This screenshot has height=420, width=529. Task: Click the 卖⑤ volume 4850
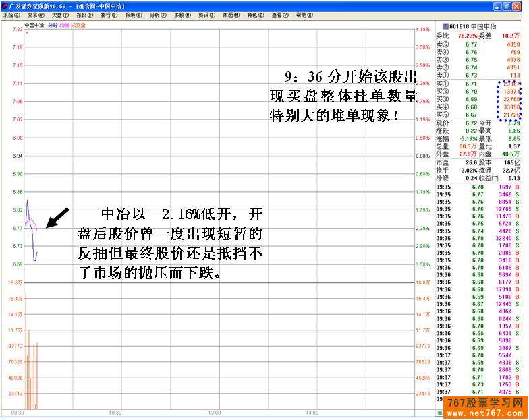point(513,44)
